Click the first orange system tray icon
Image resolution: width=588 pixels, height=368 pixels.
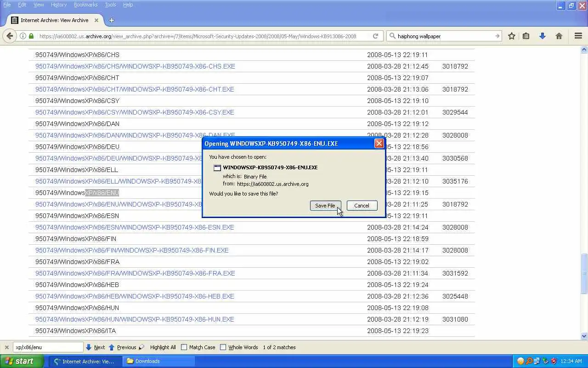520,361
